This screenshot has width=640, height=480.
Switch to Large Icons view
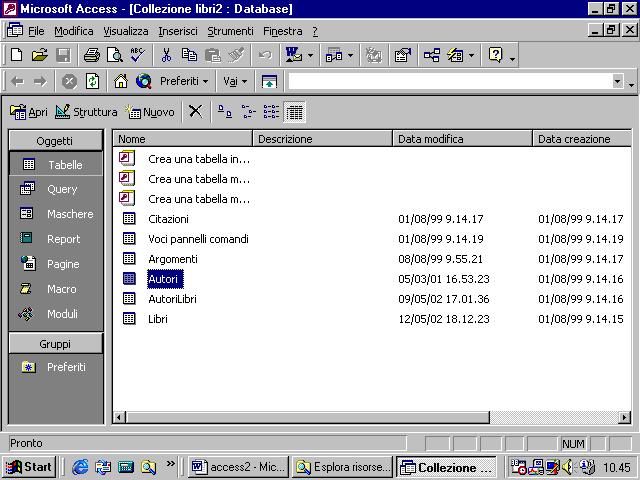click(224, 111)
